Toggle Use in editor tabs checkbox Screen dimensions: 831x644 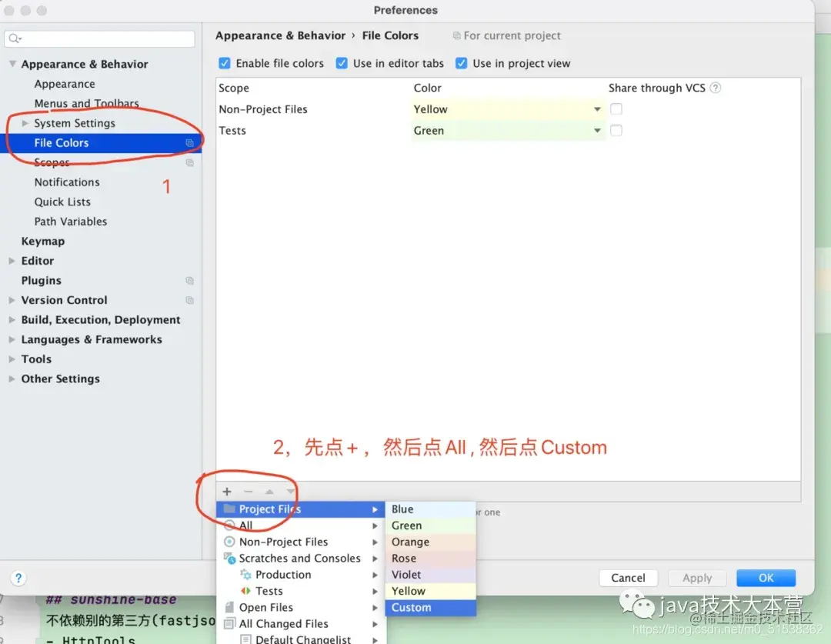click(x=342, y=64)
